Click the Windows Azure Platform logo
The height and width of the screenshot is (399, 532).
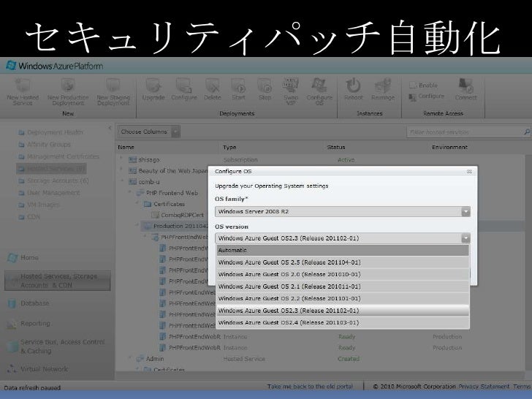click(x=55, y=66)
